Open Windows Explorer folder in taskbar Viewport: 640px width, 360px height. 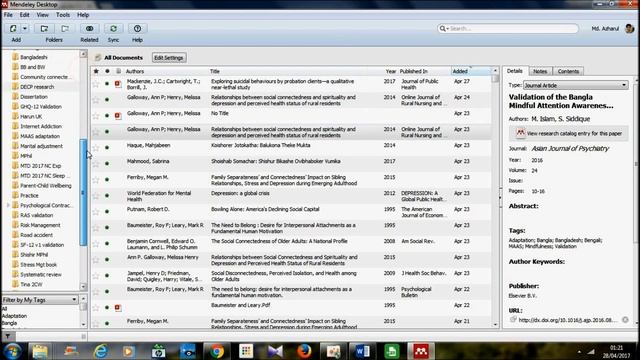coord(40,351)
